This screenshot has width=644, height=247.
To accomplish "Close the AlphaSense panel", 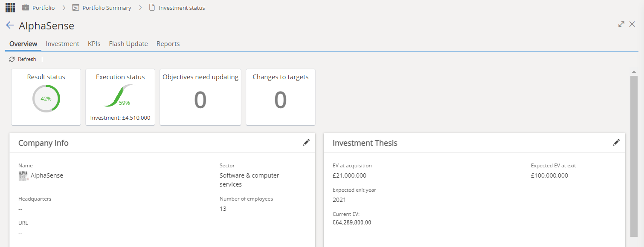I will point(632,24).
